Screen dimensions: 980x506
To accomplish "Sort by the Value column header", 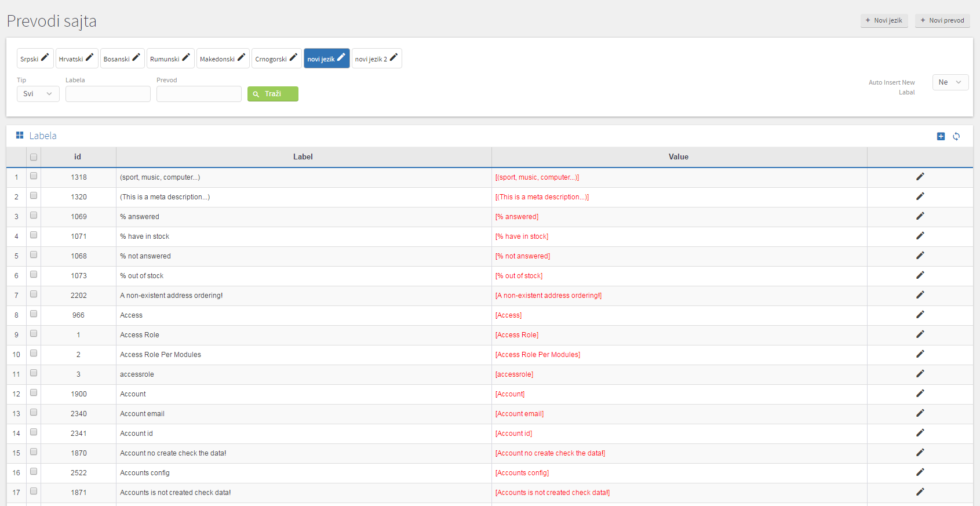I will [679, 157].
